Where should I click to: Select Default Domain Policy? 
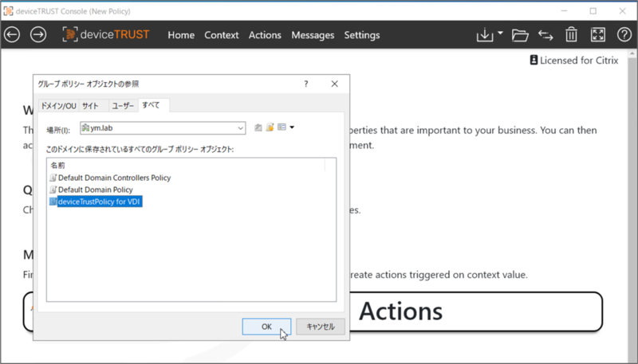95,190
